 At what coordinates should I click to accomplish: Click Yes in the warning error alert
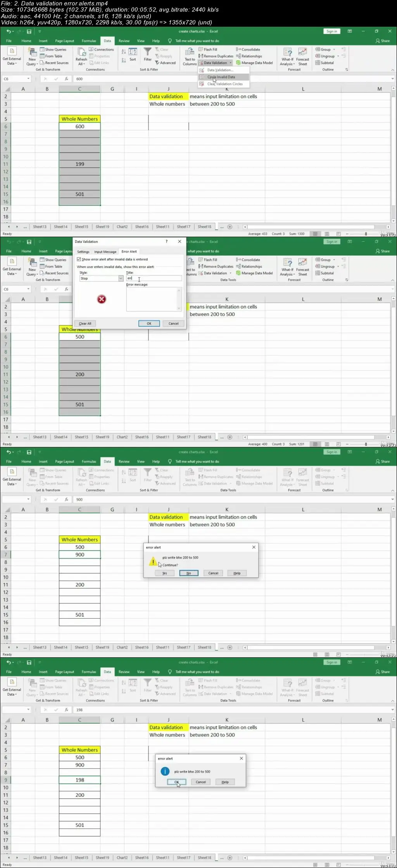(x=165, y=573)
